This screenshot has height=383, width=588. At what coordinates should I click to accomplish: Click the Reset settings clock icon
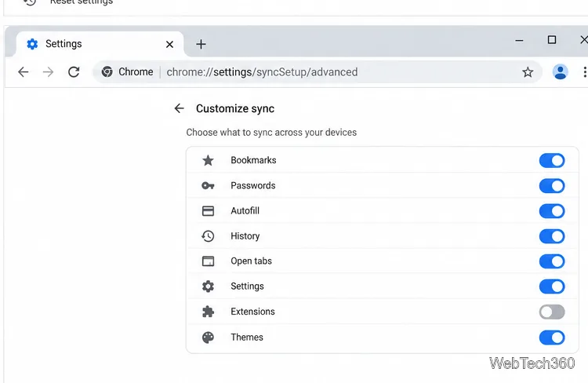tap(30, 2)
